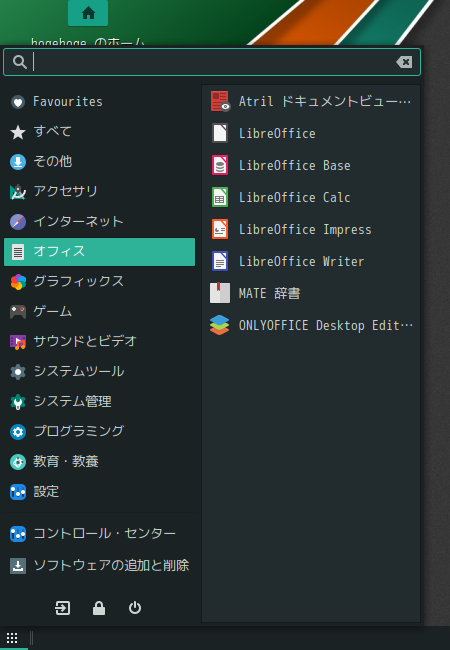This screenshot has width=450, height=650.
Task: Select the アクセサリ category
Action: 99,192
